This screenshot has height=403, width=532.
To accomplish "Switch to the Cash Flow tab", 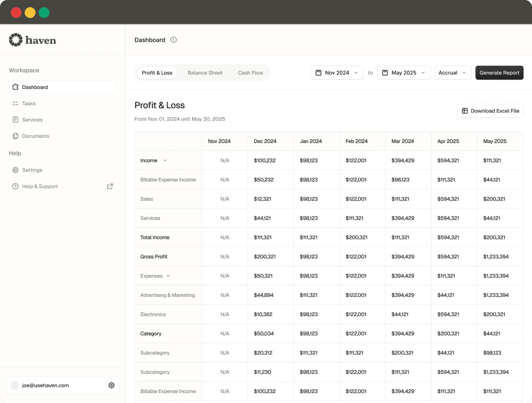I will 250,73.
